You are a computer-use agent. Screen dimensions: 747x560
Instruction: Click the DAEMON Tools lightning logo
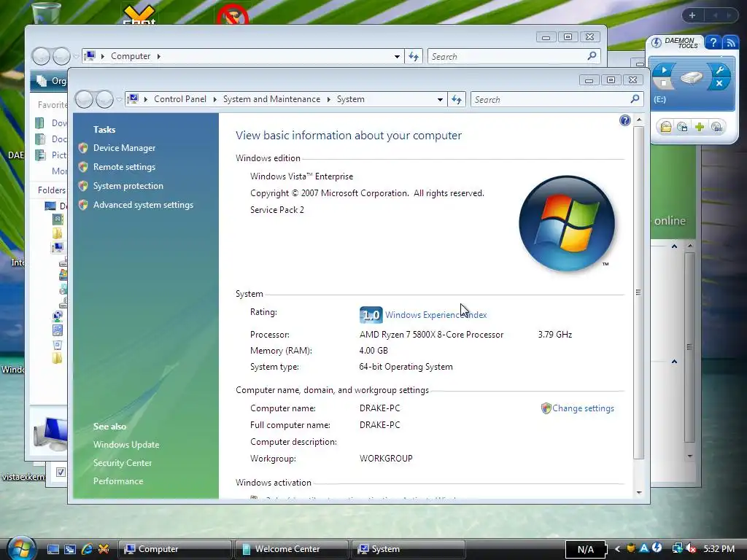click(x=656, y=42)
